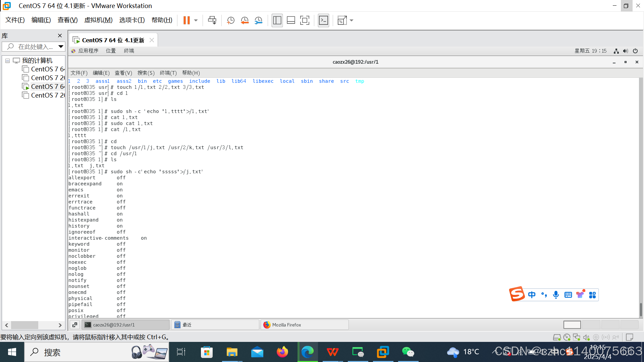Click the VMware pause virtual machine button
Viewport: 644px width, 362px height.
pyautogui.click(x=186, y=20)
